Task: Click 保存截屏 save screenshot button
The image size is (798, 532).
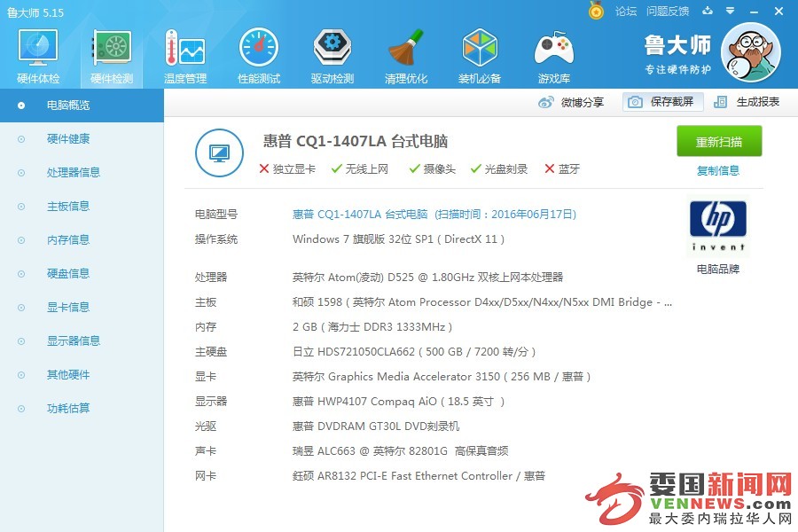Action: [x=662, y=102]
